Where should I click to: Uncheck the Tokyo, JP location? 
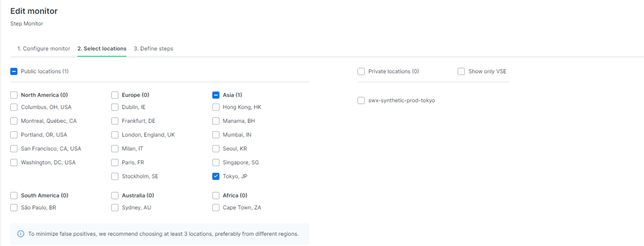click(216, 176)
